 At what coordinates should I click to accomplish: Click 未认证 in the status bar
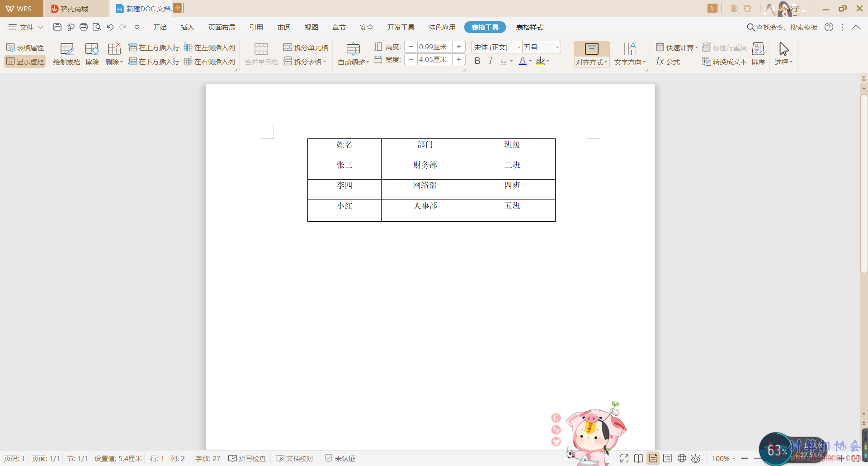(x=340, y=458)
